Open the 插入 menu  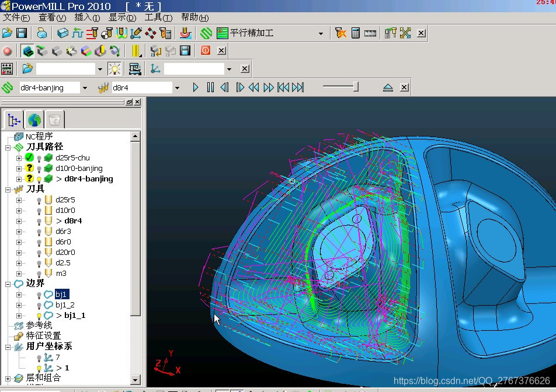click(x=87, y=17)
